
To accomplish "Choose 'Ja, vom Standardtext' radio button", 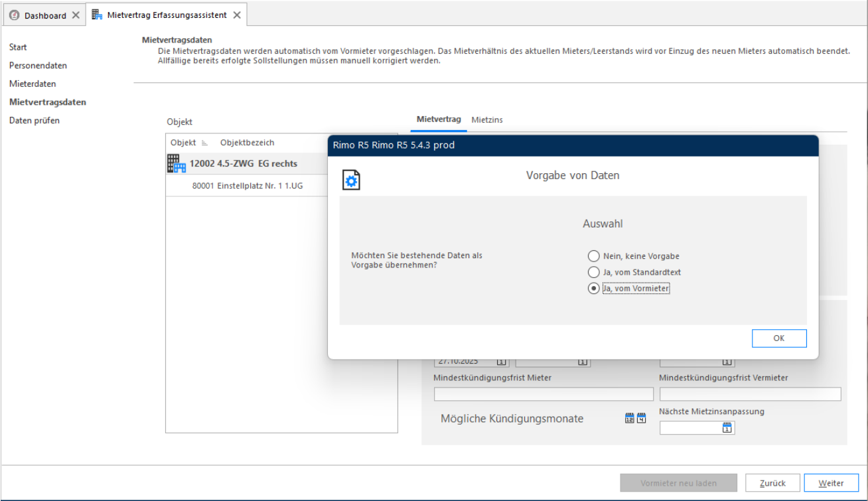I will [x=593, y=272].
